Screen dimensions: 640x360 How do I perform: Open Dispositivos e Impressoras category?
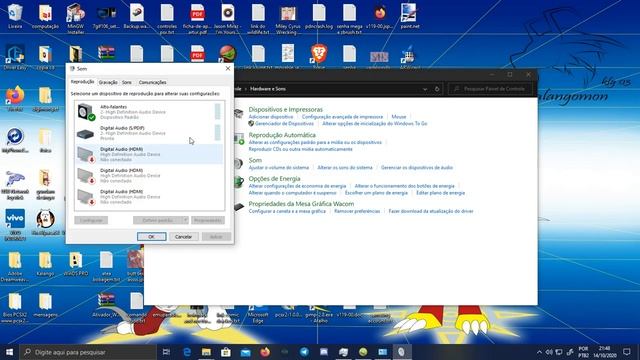pos(285,109)
